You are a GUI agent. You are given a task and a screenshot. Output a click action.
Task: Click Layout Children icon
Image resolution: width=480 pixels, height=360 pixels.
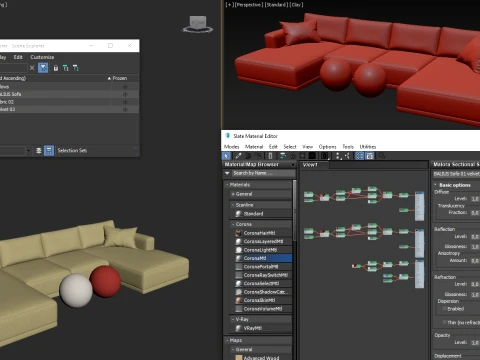(x=347, y=156)
